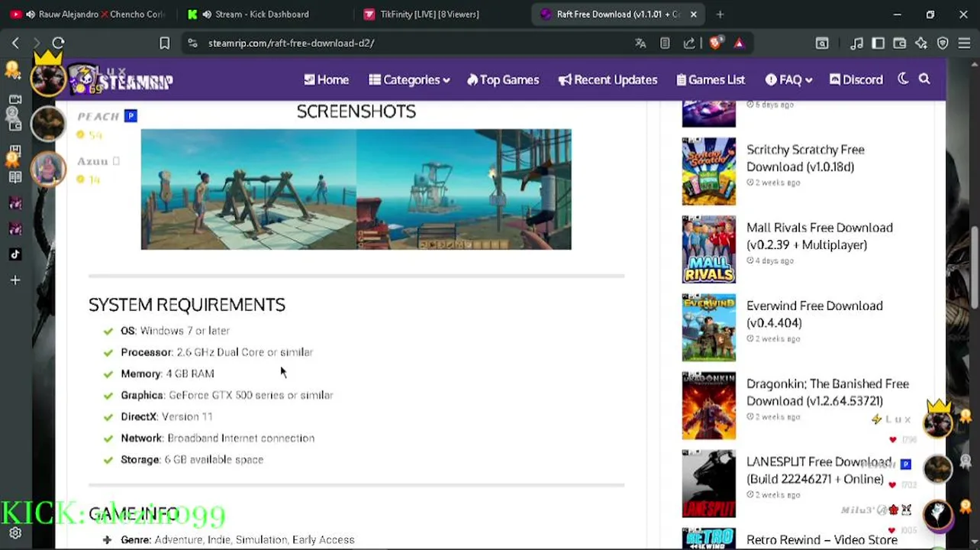Add a sidebar item with the plus icon
Screen dimensions: 980x550
15,280
